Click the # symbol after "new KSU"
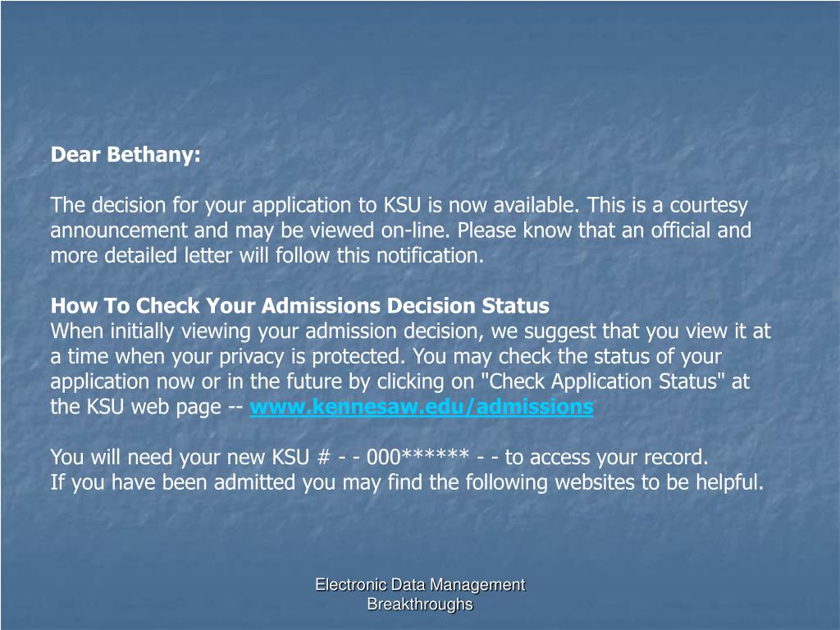 tap(323, 457)
